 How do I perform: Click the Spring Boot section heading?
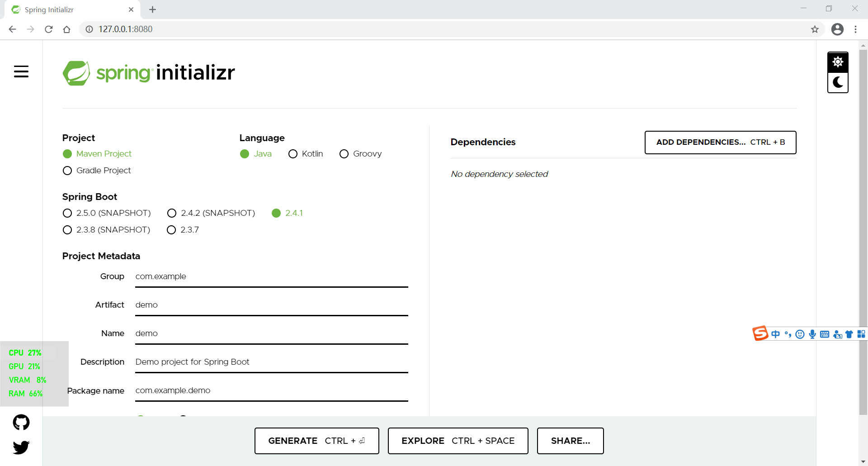(90, 197)
